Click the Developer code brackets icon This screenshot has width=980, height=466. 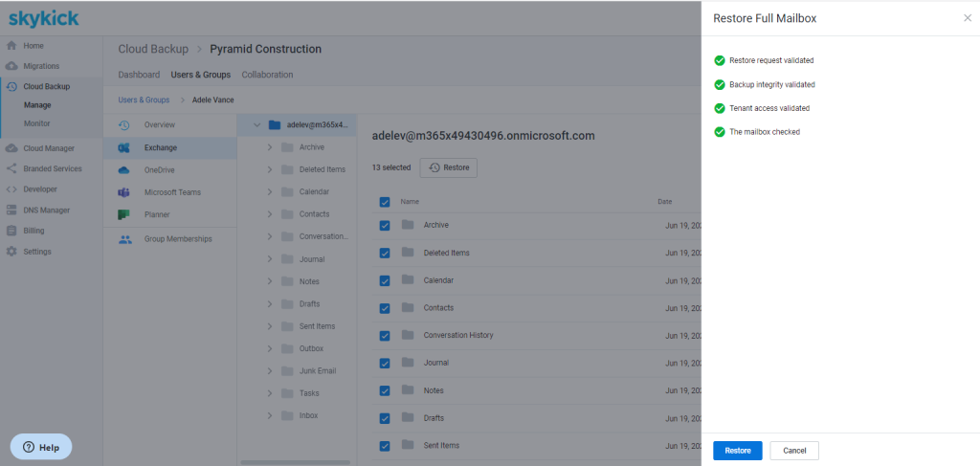coord(11,189)
